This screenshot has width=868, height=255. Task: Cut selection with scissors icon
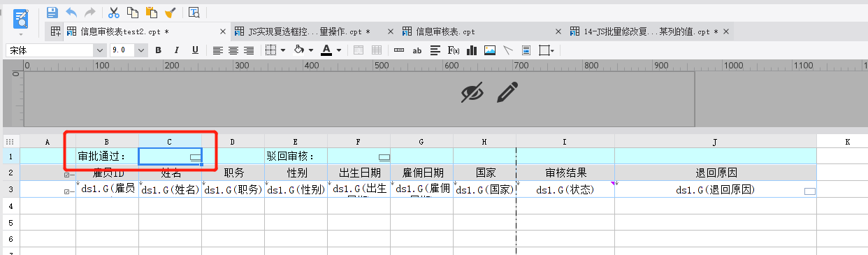pyautogui.click(x=113, y=12)
